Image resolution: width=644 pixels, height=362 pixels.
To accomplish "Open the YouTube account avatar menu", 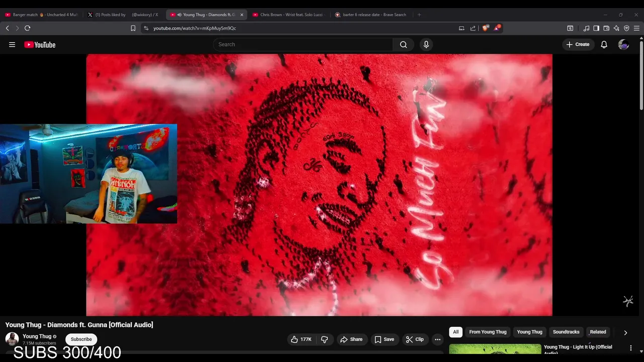I will point(623,45).
